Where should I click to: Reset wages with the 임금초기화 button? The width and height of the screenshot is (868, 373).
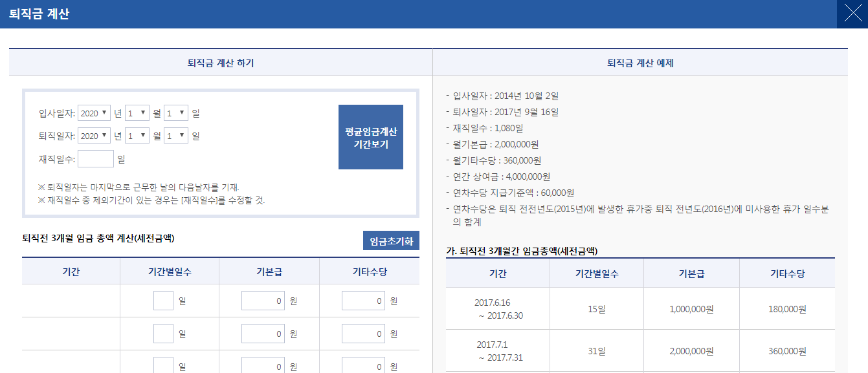tap(391, 240)
